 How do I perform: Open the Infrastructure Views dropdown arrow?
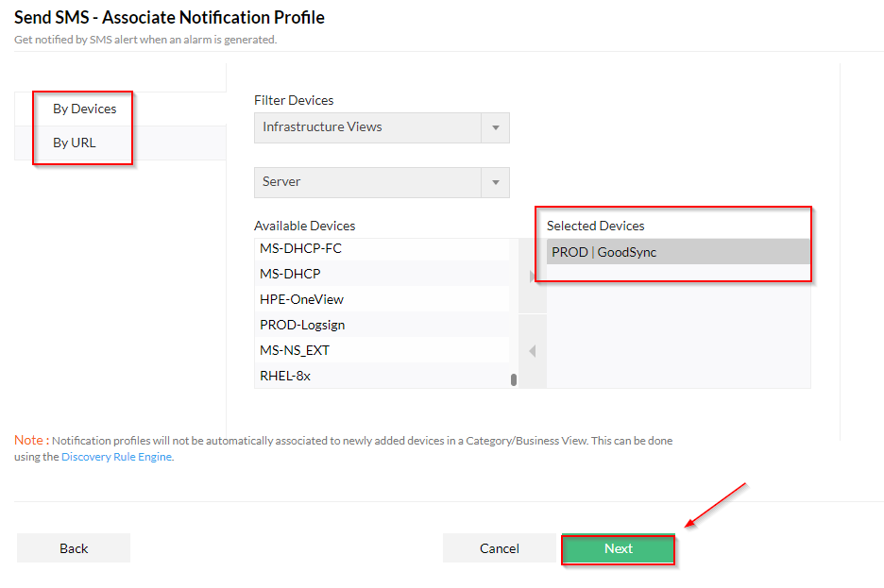click(x=496, y=127)
